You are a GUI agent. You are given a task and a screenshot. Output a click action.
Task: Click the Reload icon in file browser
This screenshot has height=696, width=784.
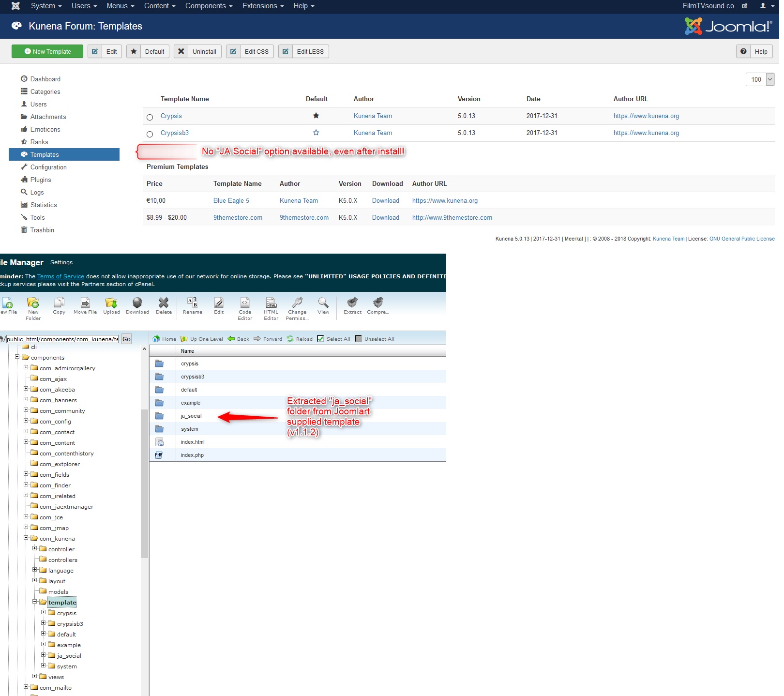pyautogui.click(x=290, y=339)
